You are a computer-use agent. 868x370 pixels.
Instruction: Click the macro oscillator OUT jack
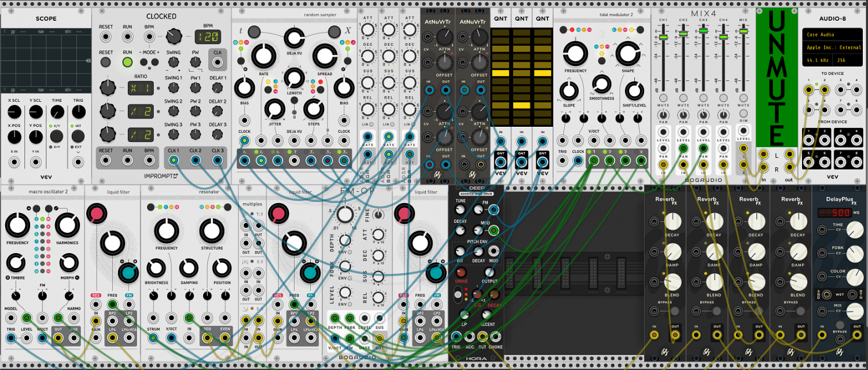coord(58,338)
